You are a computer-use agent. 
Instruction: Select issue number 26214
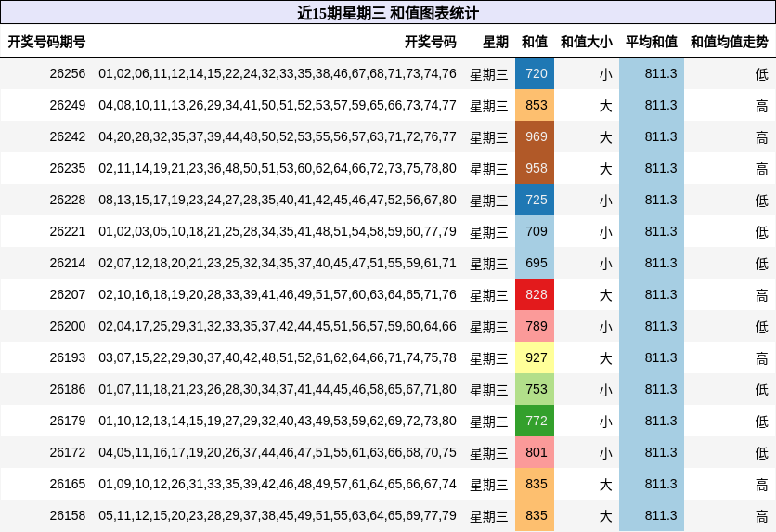(x=68, y=263)
